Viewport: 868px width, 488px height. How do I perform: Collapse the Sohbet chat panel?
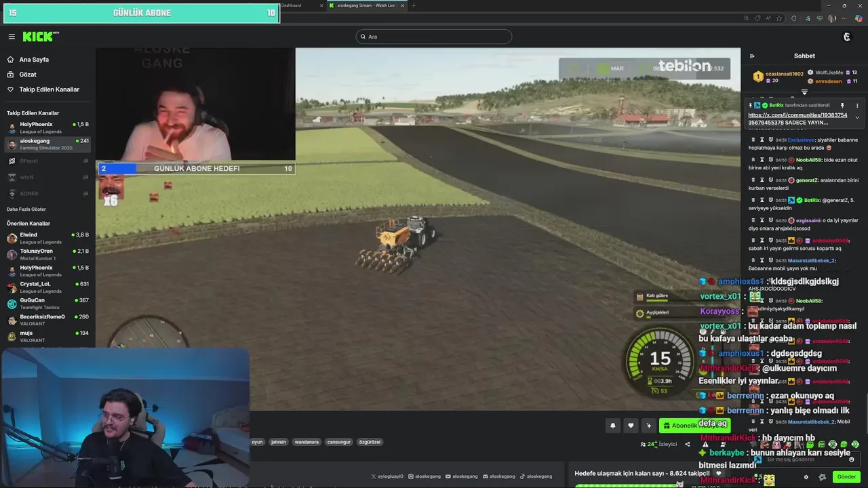tap(752, 56)
